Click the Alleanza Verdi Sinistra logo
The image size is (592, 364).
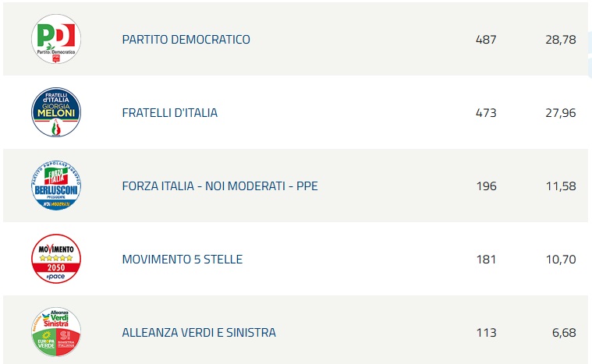(x=56, y=333)
